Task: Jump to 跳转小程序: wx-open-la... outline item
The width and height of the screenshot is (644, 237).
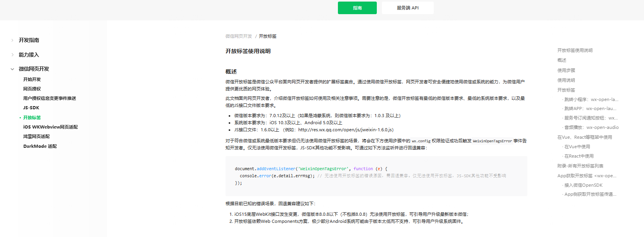Action: (591, 99)
